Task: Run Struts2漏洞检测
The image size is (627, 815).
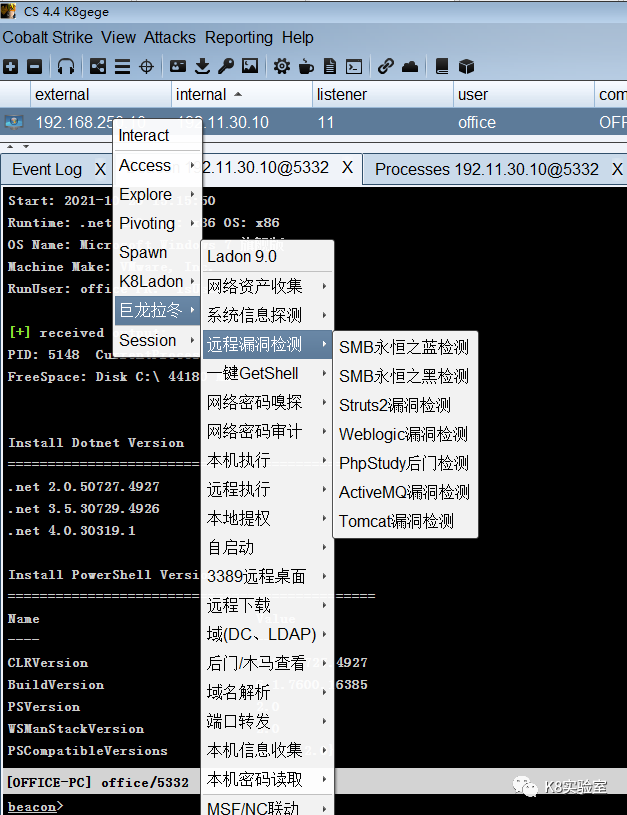Action: [405, 405]
